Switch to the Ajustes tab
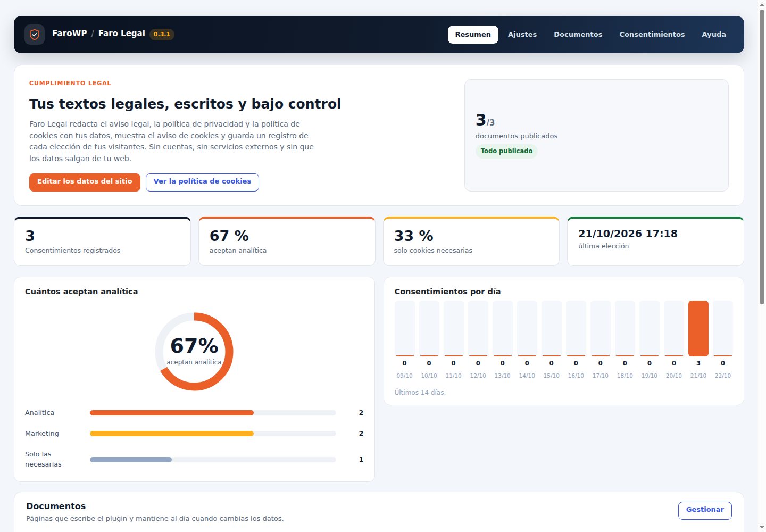The image size is (766, 532). click(x=522, y=35)
